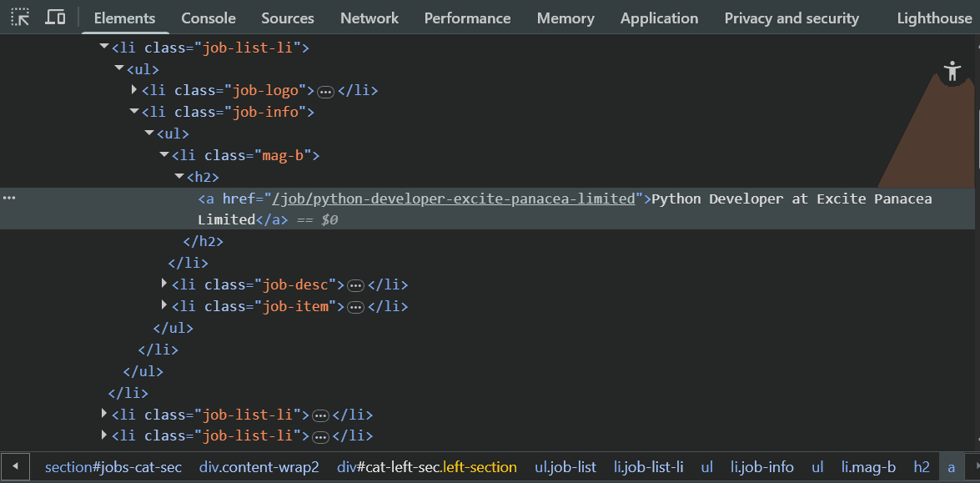Image resolution: width=980 pixels, height=483 pixels.
Task: Select h2 in breadcrumbs
Action: (x=922, y=467)
